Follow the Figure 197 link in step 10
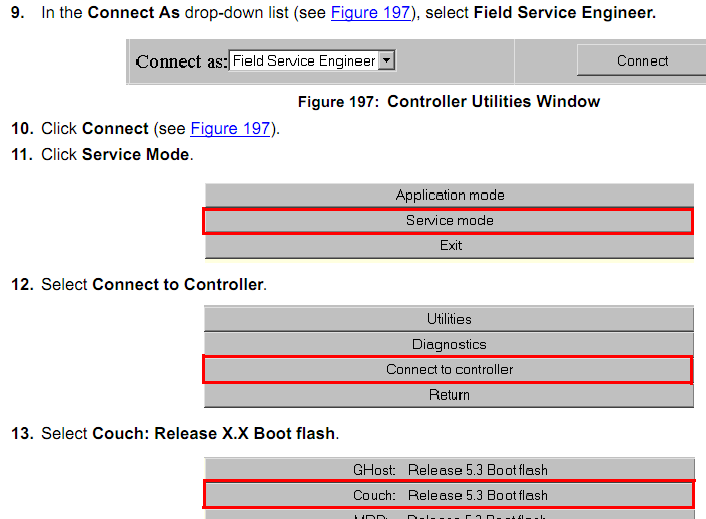The image size is (706, 519). click(x=229, y=129)
